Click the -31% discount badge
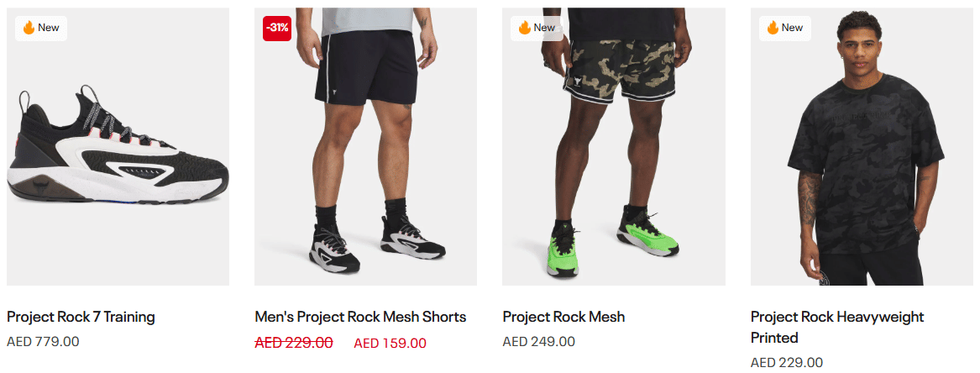The image size is (980, 373). [x=277, y=28]
